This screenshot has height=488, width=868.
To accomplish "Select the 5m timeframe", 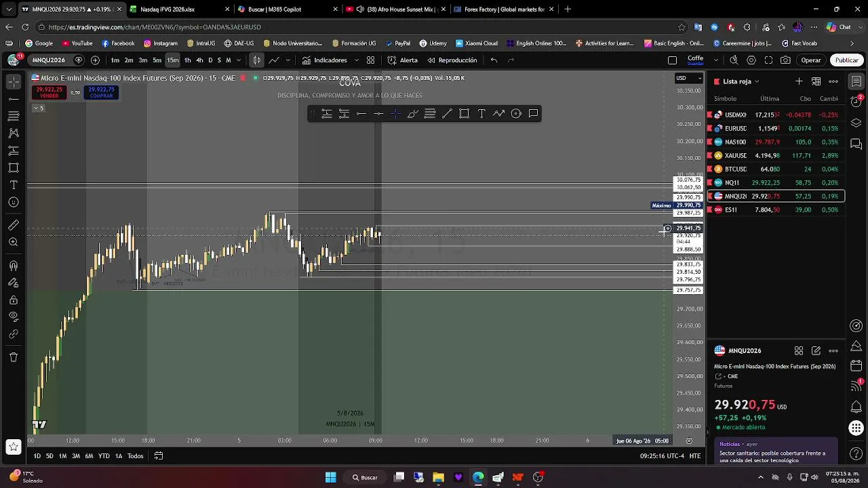I will [157, 60].
